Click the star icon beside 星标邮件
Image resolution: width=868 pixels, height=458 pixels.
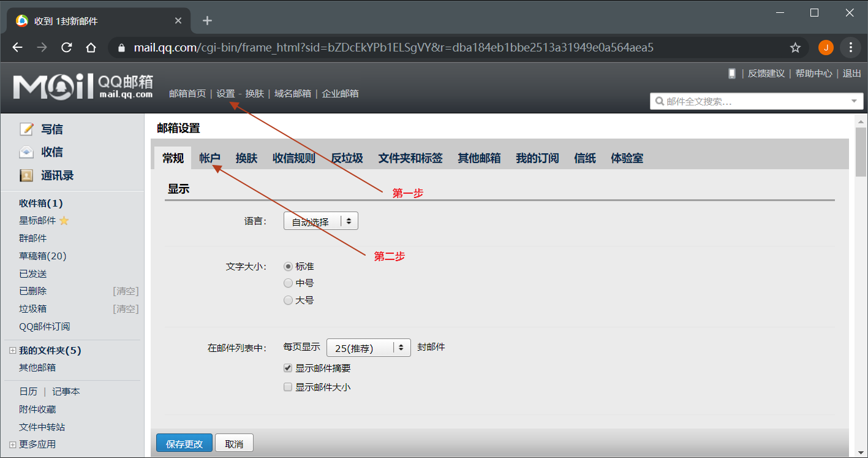tap(64, 221)
